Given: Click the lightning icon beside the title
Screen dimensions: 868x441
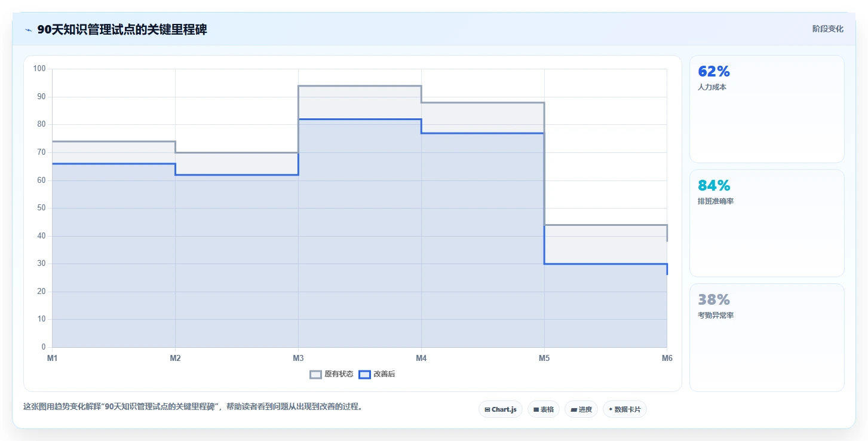Looking at the screenshot, I should [x=28, y=30].
